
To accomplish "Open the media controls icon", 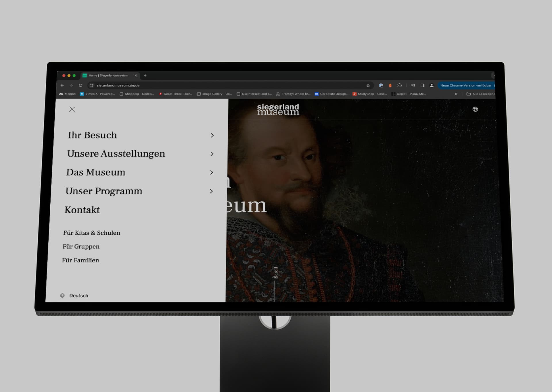I will click(x=413, y=85).
